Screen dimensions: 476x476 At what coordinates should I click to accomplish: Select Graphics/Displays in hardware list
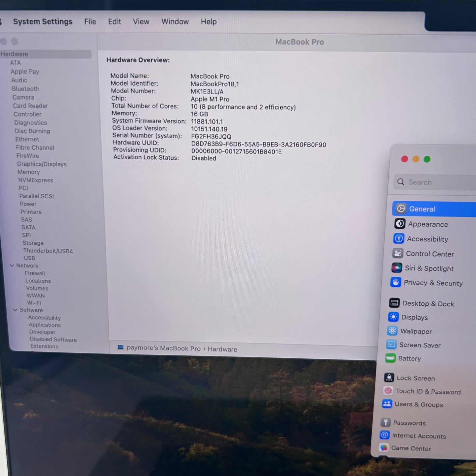pos(42,164)
